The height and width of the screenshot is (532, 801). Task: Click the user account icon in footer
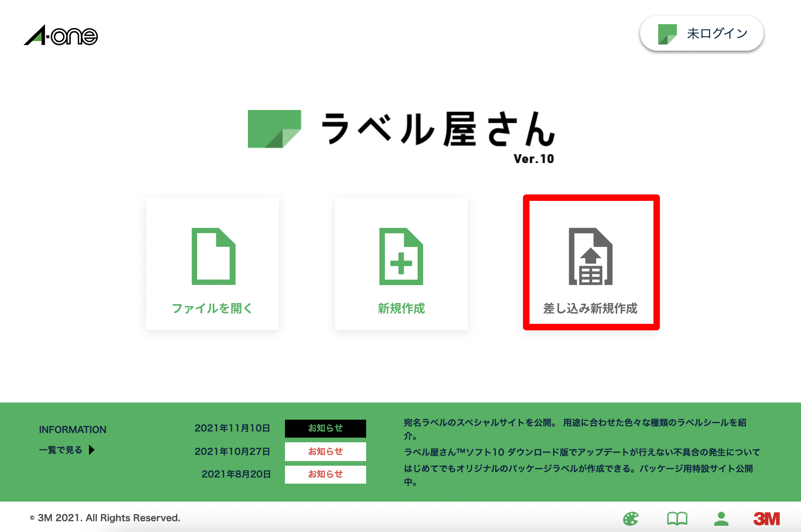coord(721,519)
